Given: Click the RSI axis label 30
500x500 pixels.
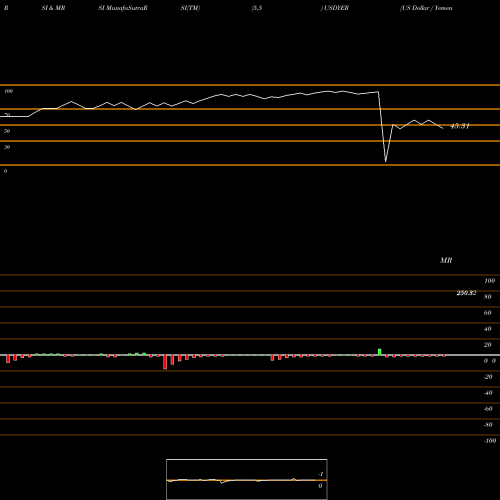Looking at the screenshot, I should (x=7, y=147).
